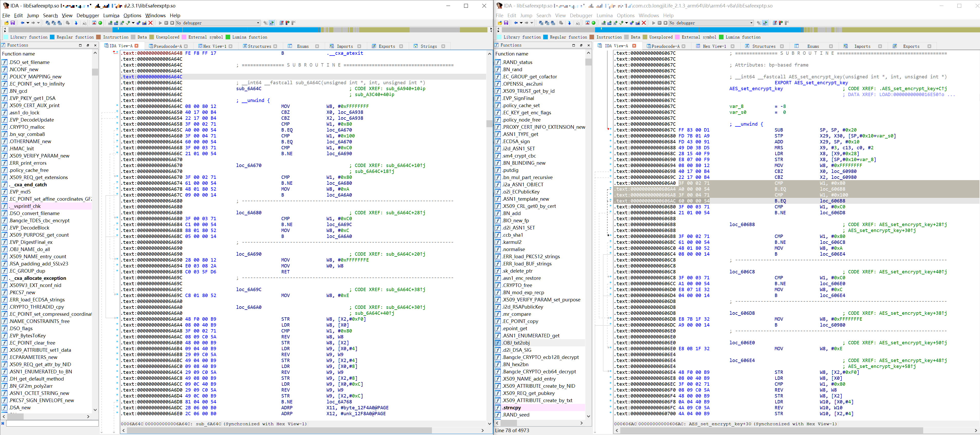Image resolution: width=980 pixels, height=435 pixels.
Task: Select EVP_DecodeUpdate in left Functions list
Action: pyautogui.click(x=32, y=120)
